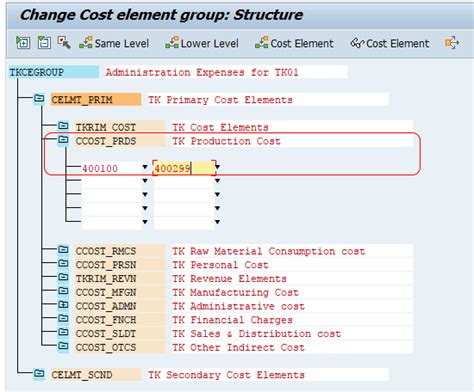The height and width of the screenshot is (392, 474).
Task: Select the TKCEGROUP root node
Action: (54, 72)
